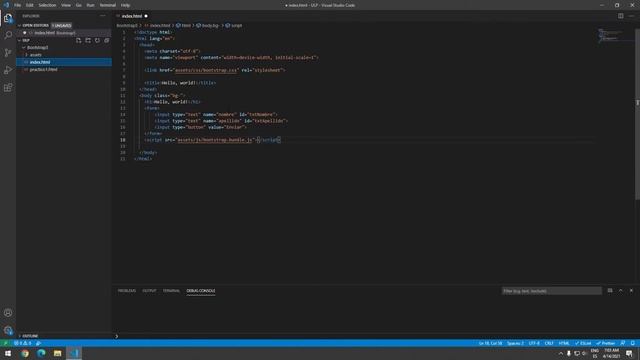Open the editor's more actions ellipsis

(631, 16)
